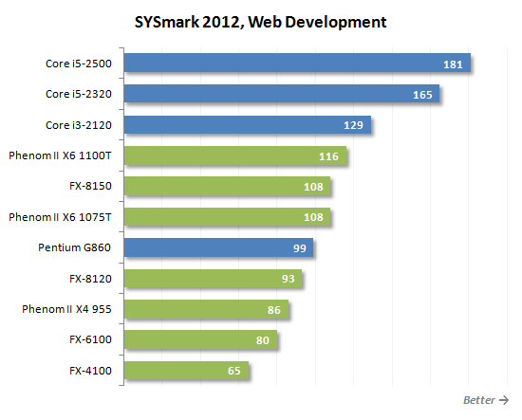The height and width of the screenshot is (420, 522).
Task: Select the Phenom II X4 955 label
Action: point(66,309)
